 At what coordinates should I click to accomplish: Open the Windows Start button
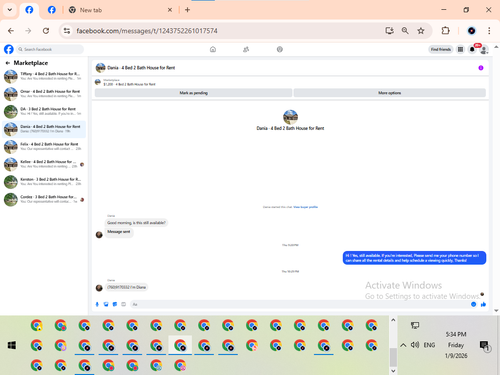tap(12, 345)
